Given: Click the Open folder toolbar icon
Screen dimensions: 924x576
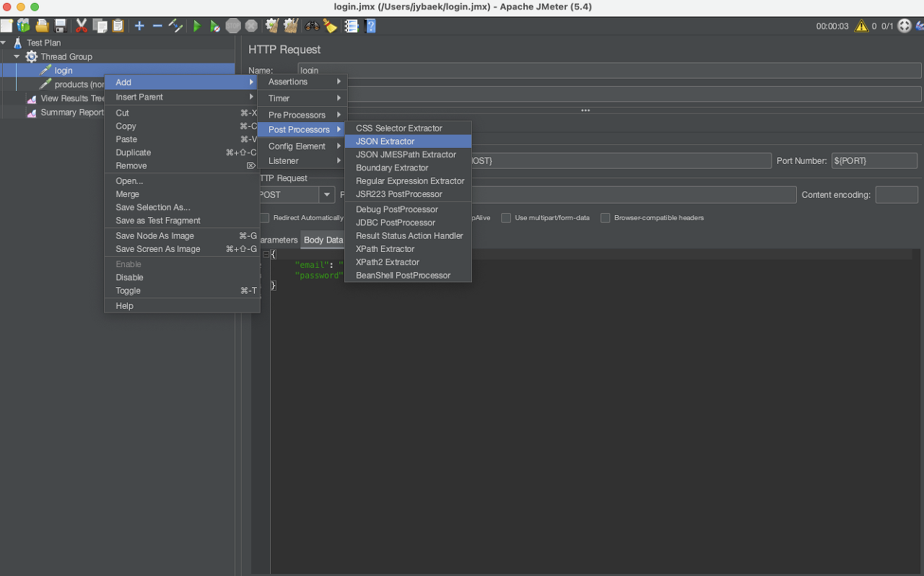Looking at the screenshot, I should tap(43, 26).
